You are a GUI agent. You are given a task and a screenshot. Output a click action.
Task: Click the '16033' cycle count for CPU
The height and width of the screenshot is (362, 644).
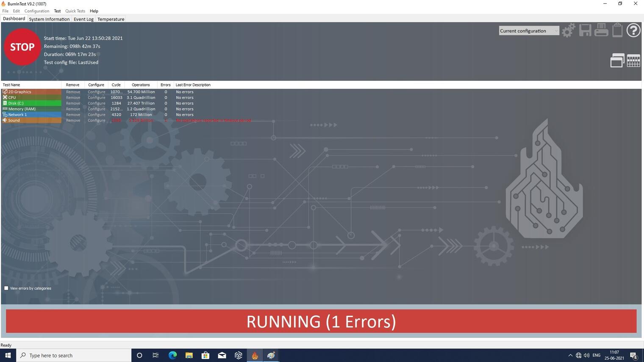point(117,97)
